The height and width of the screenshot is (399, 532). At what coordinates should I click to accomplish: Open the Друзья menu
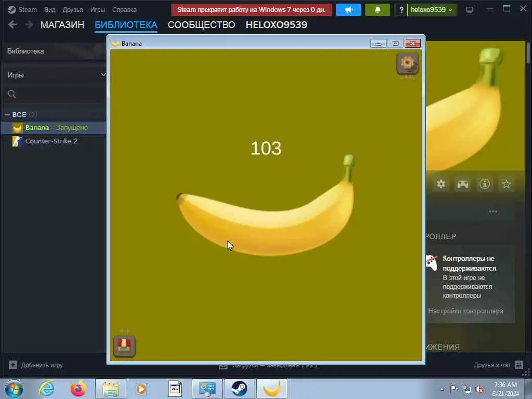(73, 10)
